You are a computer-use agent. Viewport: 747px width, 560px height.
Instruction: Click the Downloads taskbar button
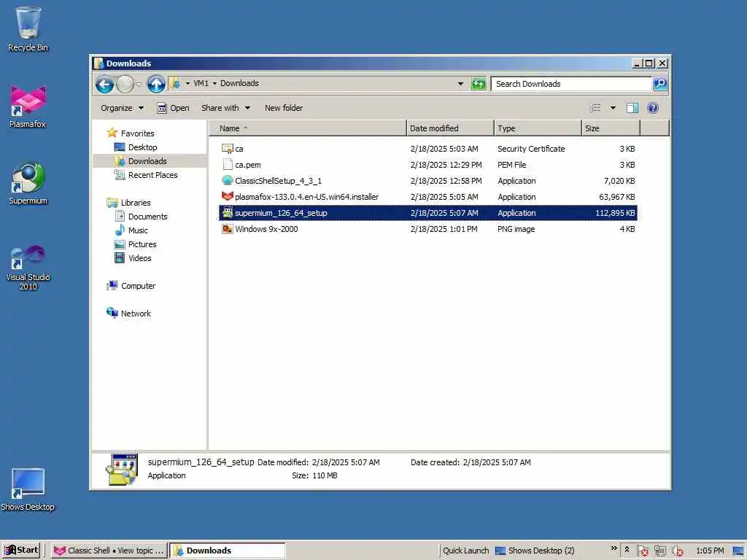coord(228,551)
